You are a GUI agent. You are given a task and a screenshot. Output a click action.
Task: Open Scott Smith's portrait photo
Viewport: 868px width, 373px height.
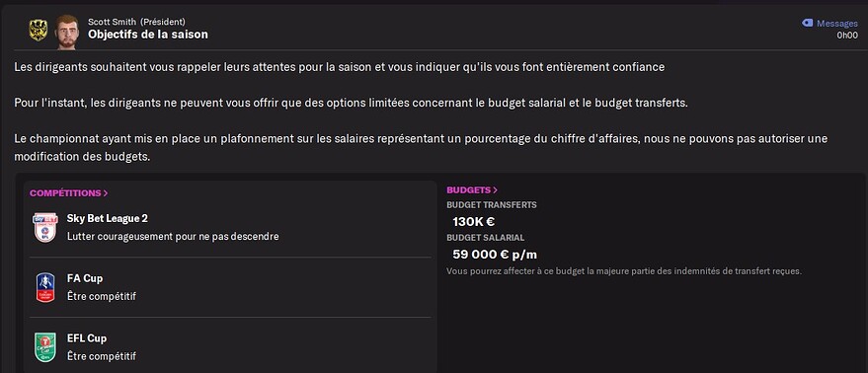[x=67, y=32]
